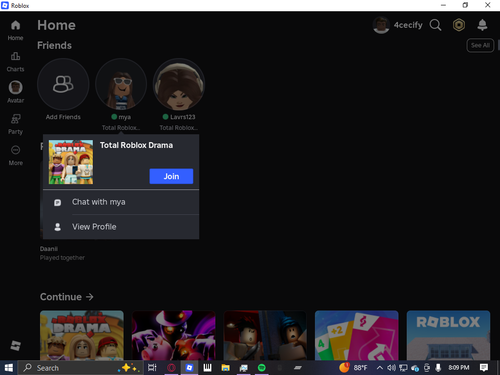
Task: Click See All friends button
Action: pyautogui.click(x=480, y=45)
